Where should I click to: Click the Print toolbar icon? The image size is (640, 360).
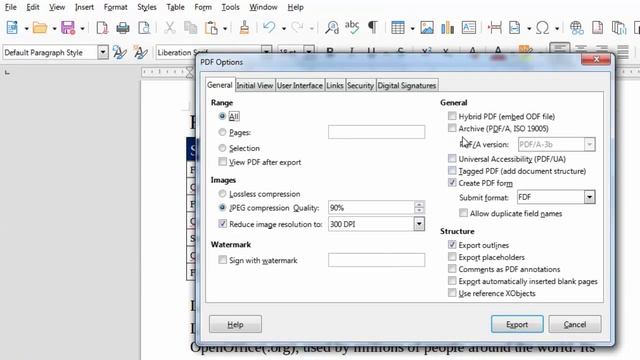[x=123, y=28]
